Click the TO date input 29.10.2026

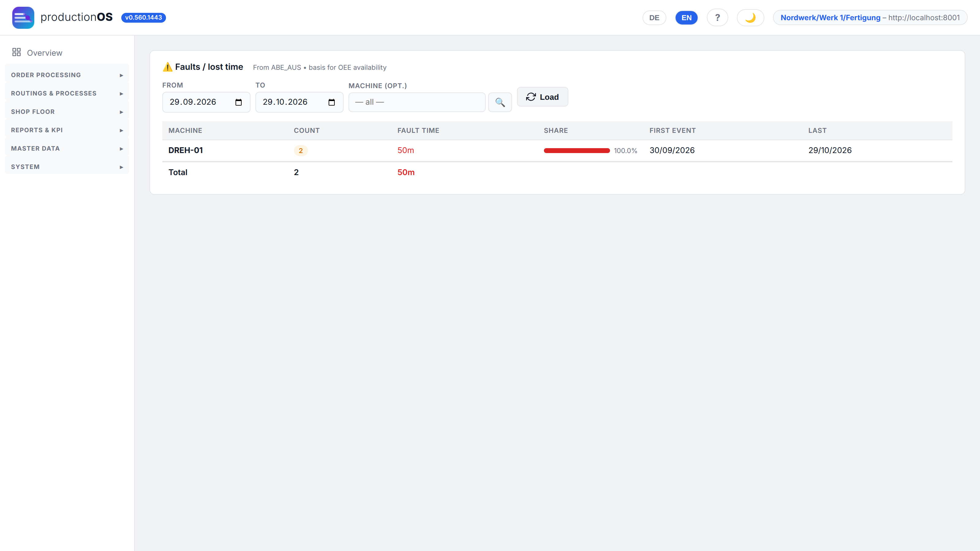coord(299,102)
